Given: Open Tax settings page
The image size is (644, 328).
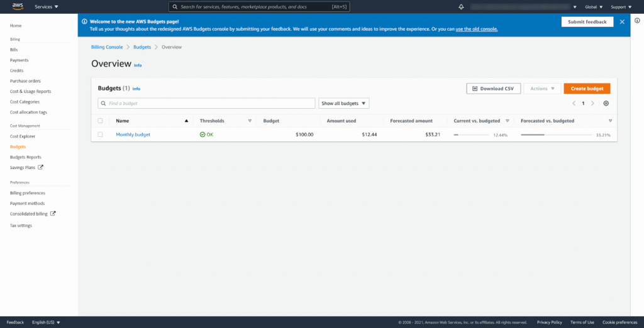Looking at the screenshot, I should 21,226.
